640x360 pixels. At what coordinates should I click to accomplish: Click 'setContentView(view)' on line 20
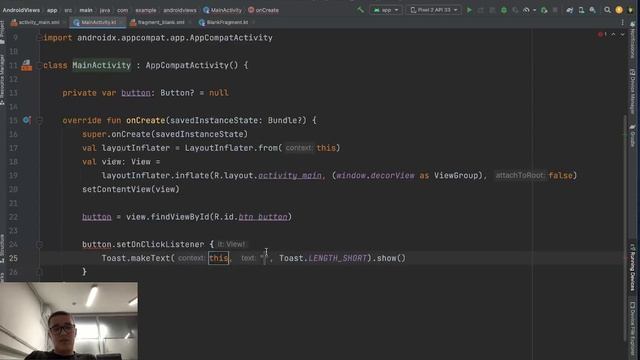(x=131, y=189)
